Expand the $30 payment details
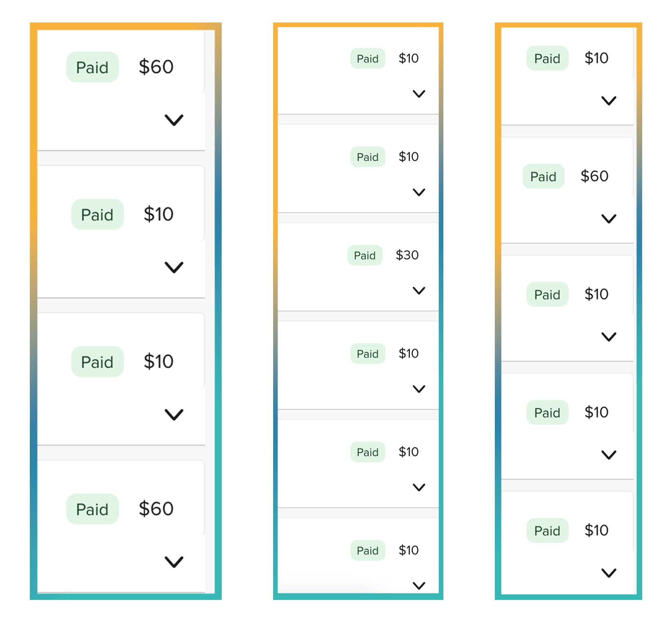Image resolution: width=672 pixels, height=633 pixels. point(418,290)
